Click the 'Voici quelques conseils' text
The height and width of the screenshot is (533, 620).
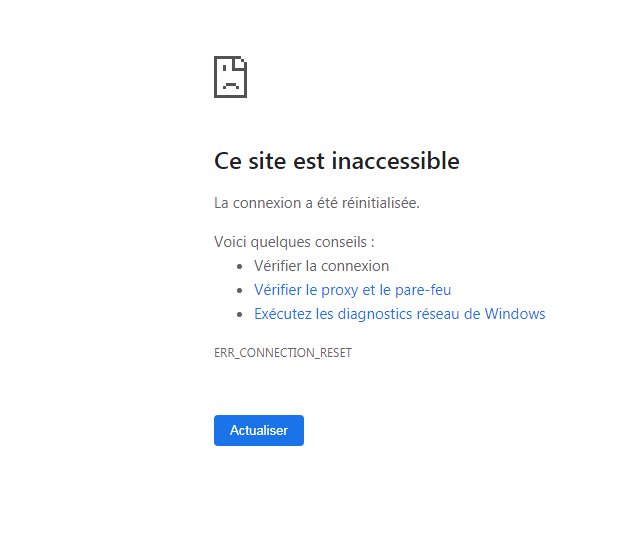pyautogui.click(x=294, y=242)
